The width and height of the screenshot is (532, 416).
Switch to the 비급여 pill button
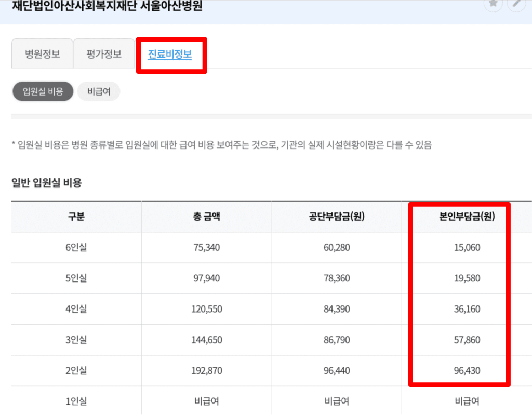[99, 91]
